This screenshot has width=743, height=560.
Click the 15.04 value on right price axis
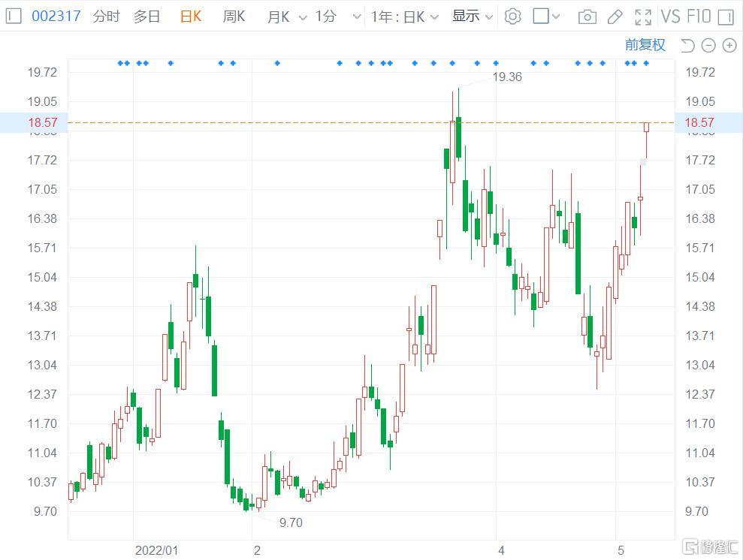[x=700, y=278]
